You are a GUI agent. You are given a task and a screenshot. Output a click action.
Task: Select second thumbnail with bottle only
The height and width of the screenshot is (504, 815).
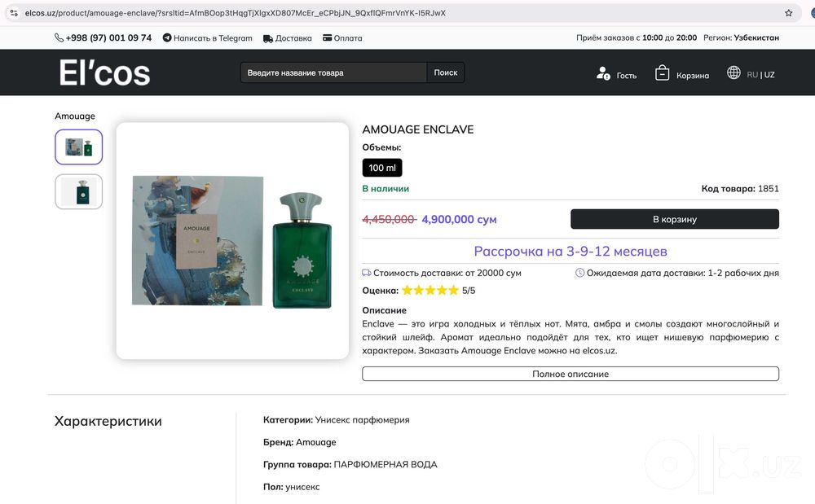tap(78, 191)
